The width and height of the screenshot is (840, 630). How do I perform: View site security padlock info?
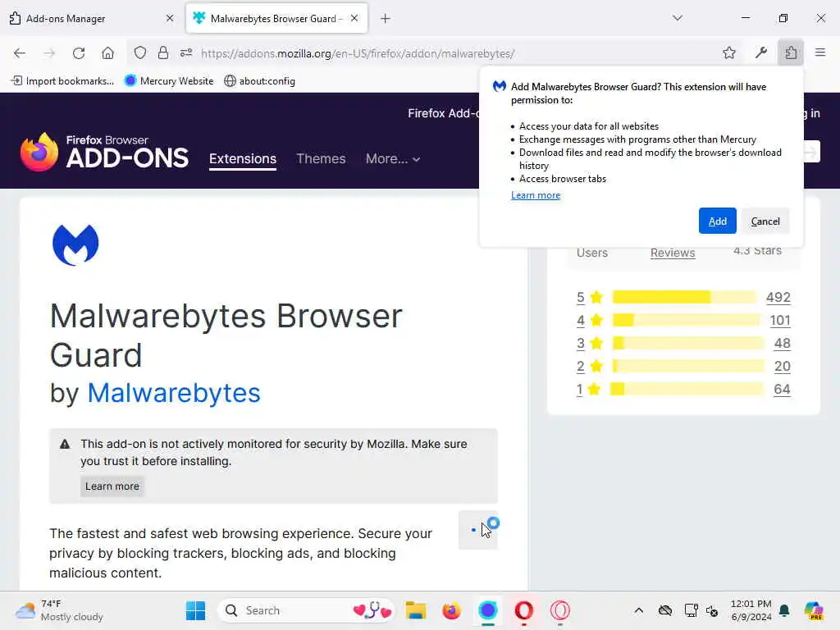pyautogui.click(x=163, y=52)
